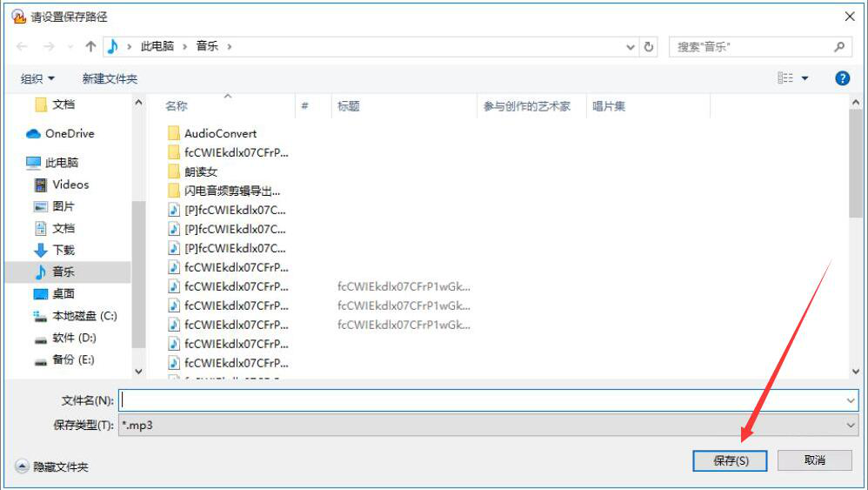
Task: Open recent locations dropdown arrow
Action: click(x=70, y=46)
